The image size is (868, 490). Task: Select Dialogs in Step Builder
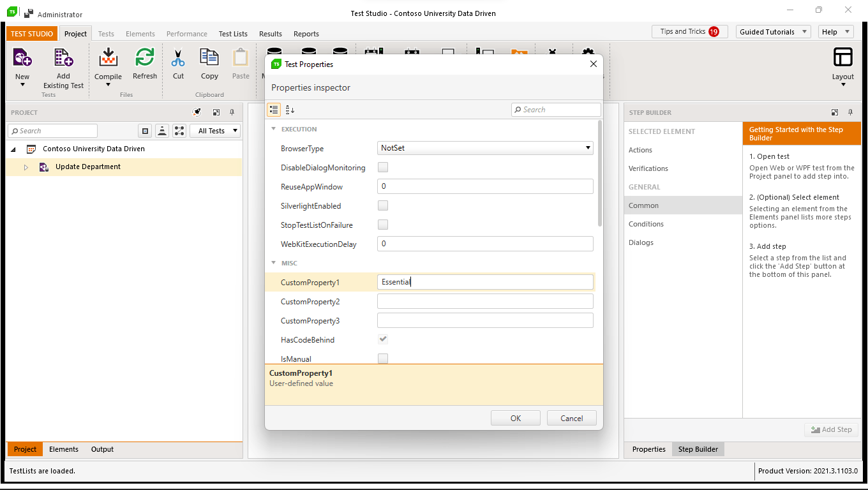point(683,242)
